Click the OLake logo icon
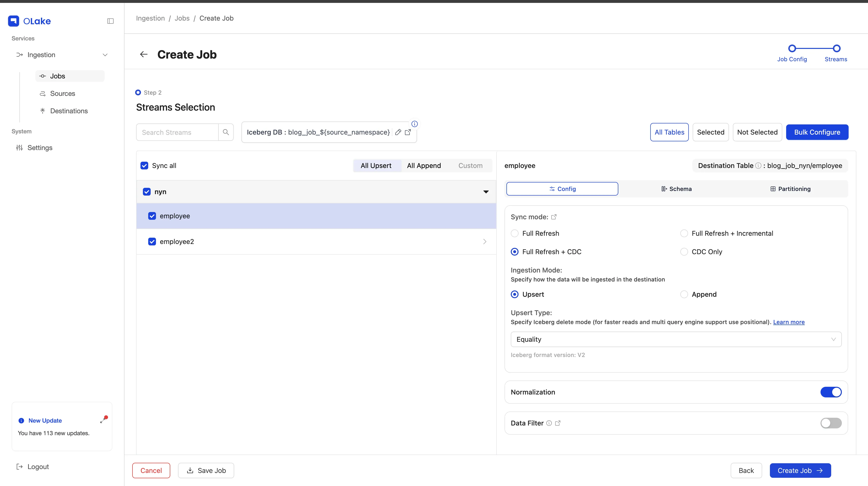The image size is (868, 486). coord(14,21)
